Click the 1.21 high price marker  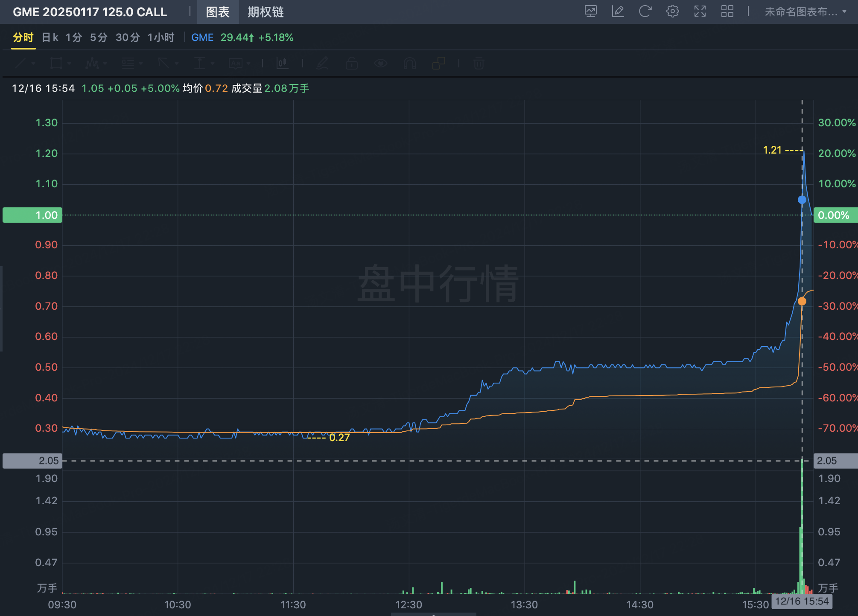[x=772, y=150]
